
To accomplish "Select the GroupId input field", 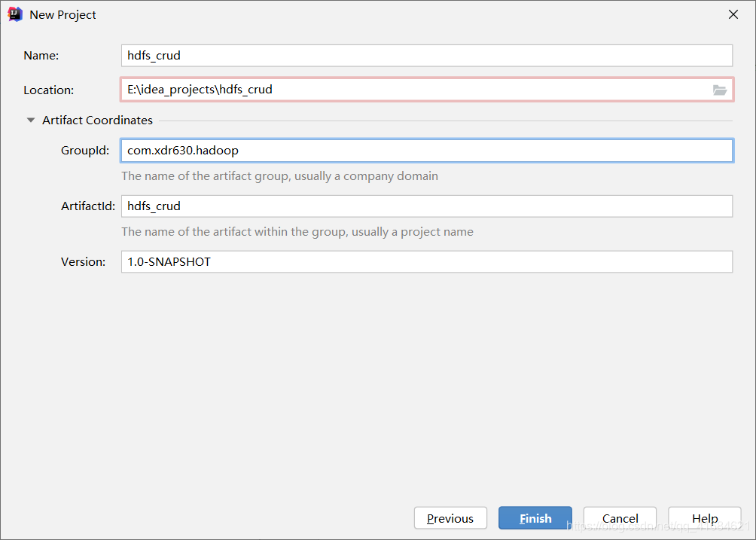I will 426,151.
